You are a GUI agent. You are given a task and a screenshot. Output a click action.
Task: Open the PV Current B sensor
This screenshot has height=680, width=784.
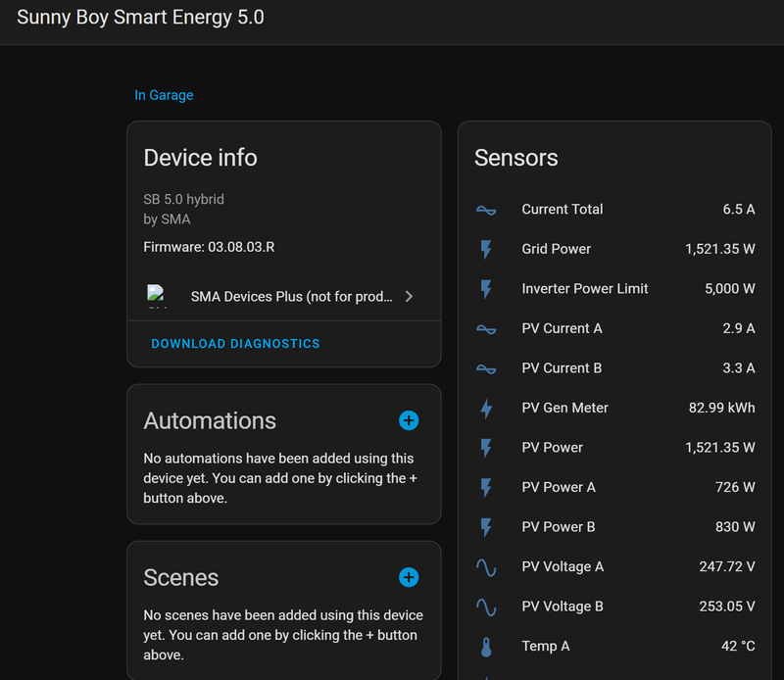pyautogui.click(x=614, y=368)
